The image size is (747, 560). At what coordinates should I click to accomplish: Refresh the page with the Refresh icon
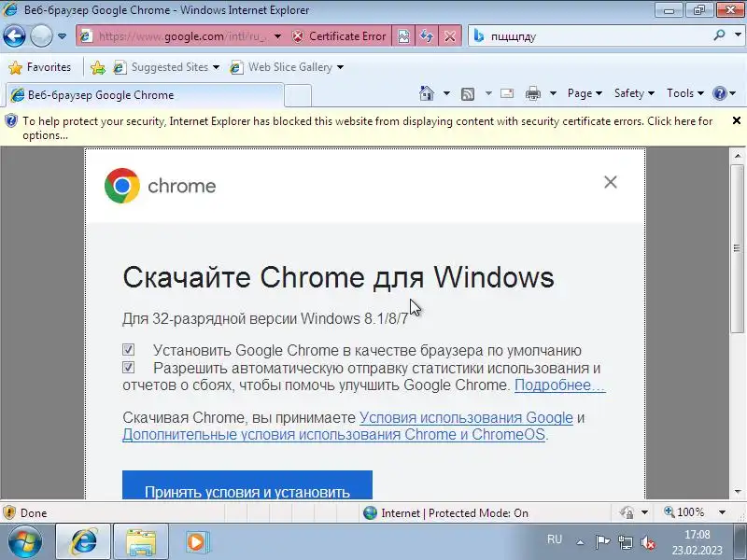pyautogui.click(x=427, y=36)
